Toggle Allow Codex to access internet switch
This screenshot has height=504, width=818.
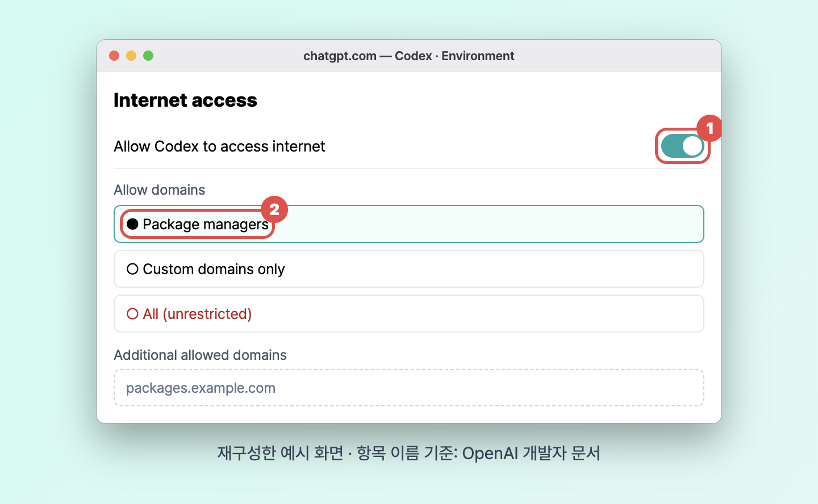682,146
